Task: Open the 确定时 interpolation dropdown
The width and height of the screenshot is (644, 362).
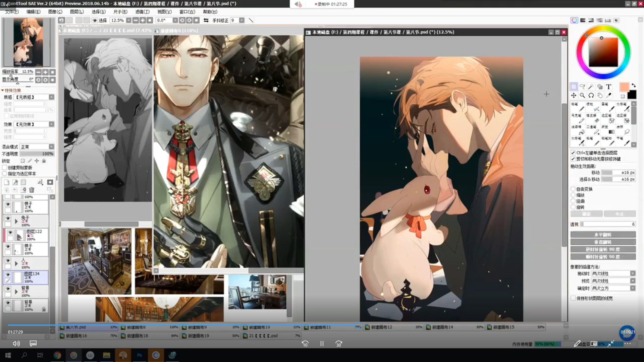Action: click(x=633, y=288)
